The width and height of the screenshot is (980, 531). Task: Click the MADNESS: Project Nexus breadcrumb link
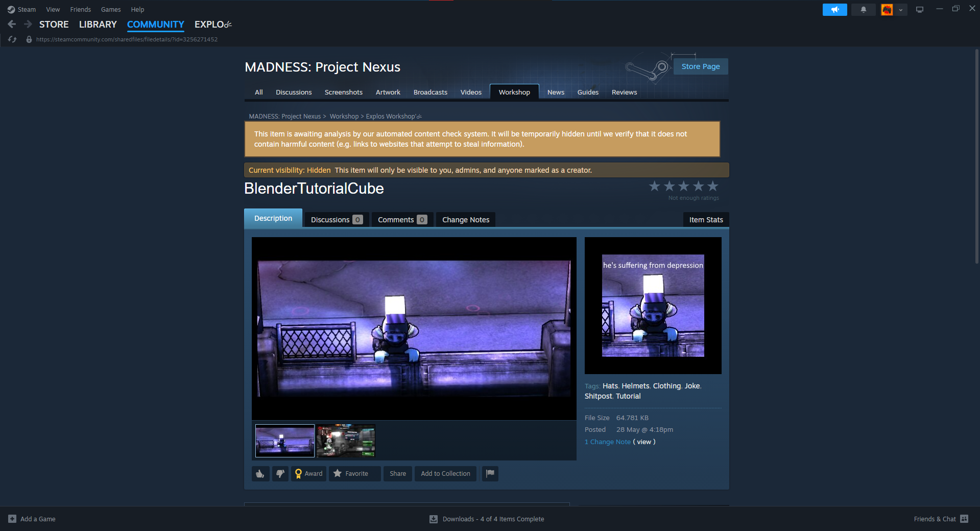(285, 117)
